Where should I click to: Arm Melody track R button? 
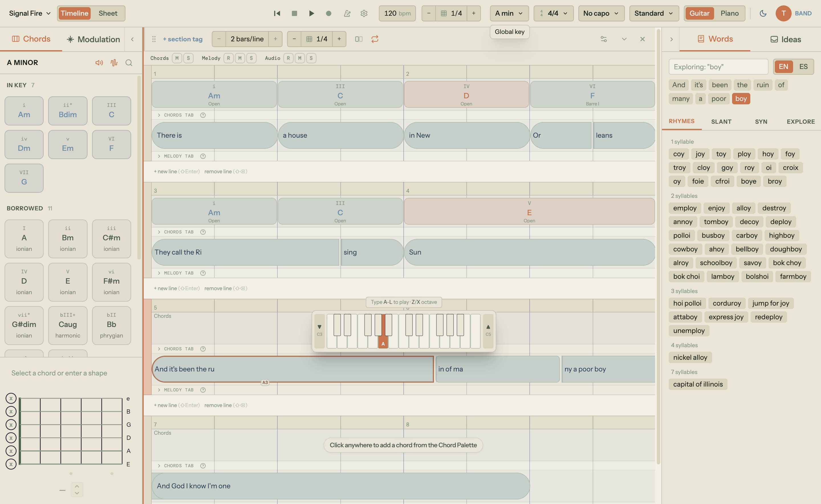[228, 58]
